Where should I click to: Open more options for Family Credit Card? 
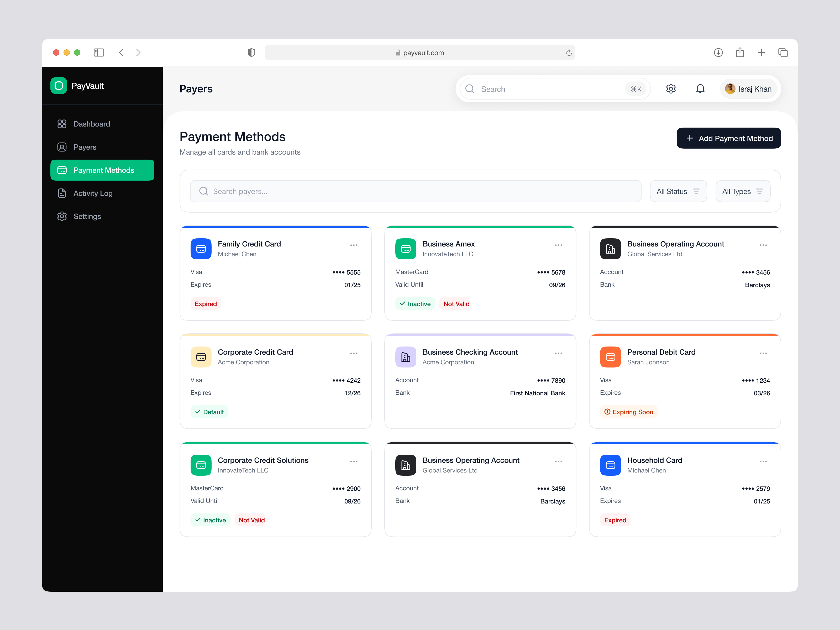(354, 245)
